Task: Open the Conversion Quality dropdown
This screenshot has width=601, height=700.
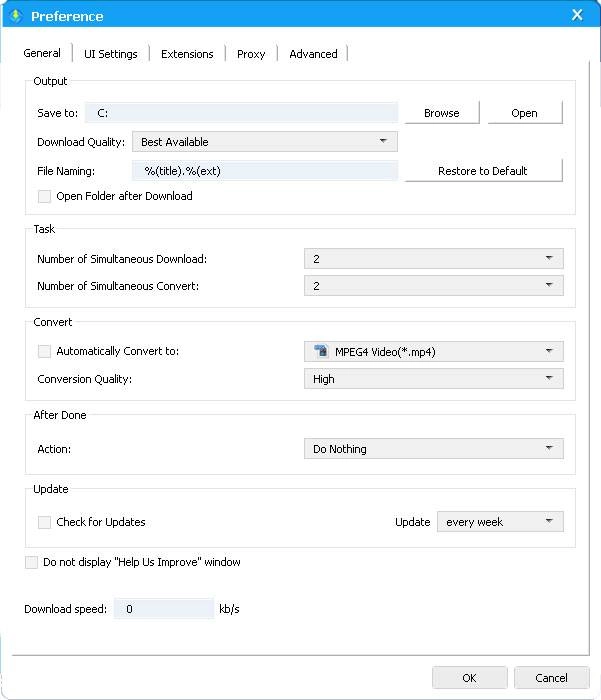Action: pyautogui.click(x=434, y=379)
